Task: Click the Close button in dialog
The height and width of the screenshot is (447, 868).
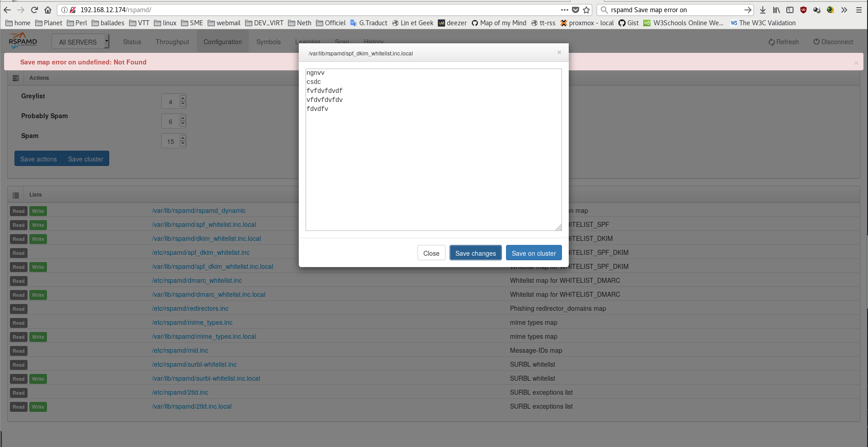Action: tap(432, 253)
